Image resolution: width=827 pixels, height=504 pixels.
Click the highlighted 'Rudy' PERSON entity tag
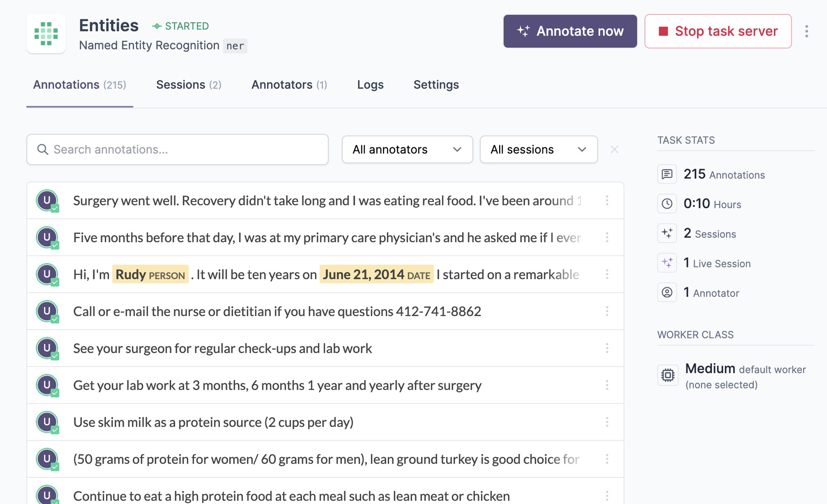coord(150,274)
